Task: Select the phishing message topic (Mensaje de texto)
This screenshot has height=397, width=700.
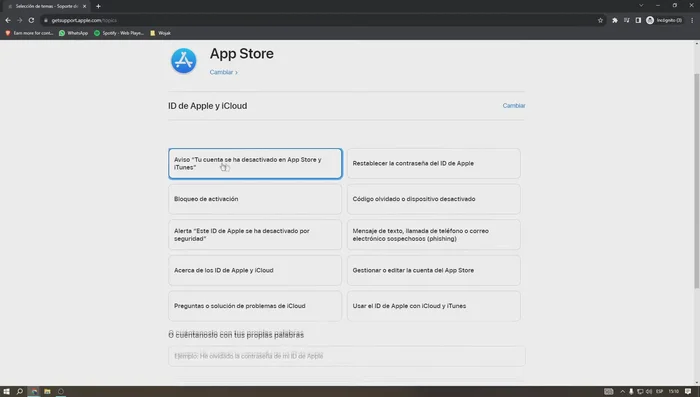Action: [433, 234]
